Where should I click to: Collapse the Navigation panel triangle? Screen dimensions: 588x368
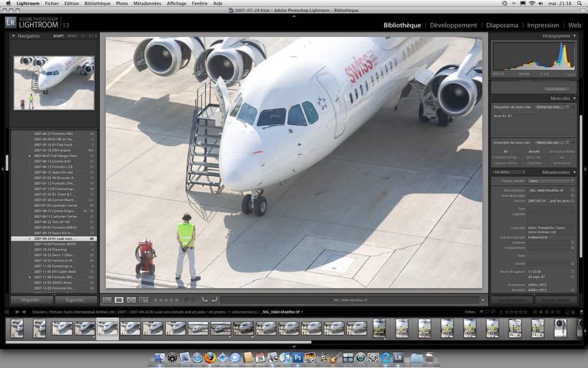pos(14,36)
